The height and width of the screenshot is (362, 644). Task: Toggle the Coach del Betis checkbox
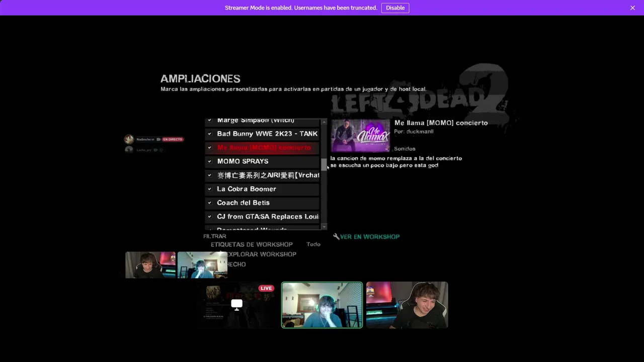[x=209, y=203]
